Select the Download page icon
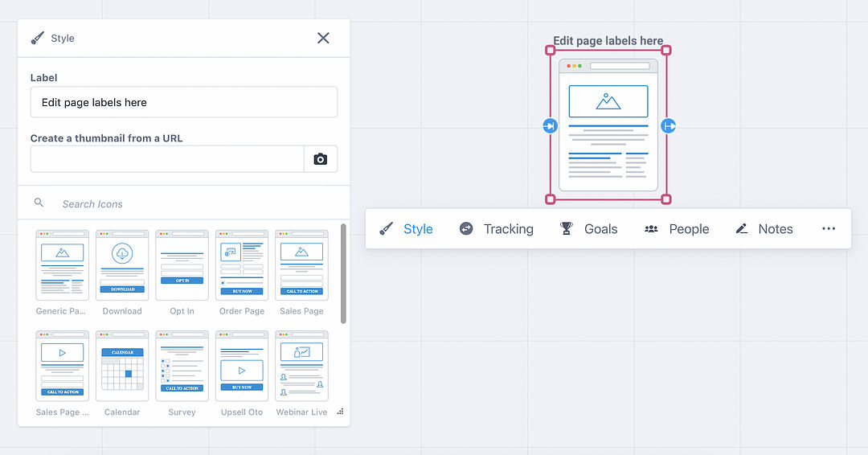This screenshot has width=868, height=455. [x=122, y=266]
